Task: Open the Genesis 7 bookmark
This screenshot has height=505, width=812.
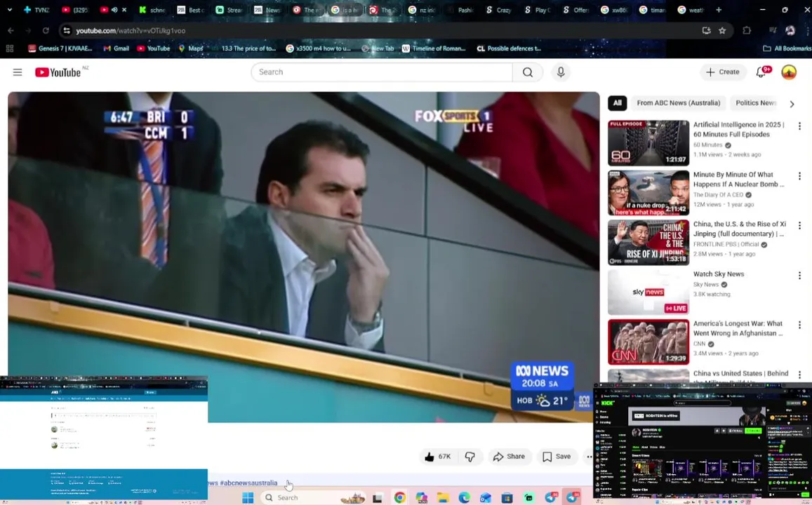Action: point(60,48)
